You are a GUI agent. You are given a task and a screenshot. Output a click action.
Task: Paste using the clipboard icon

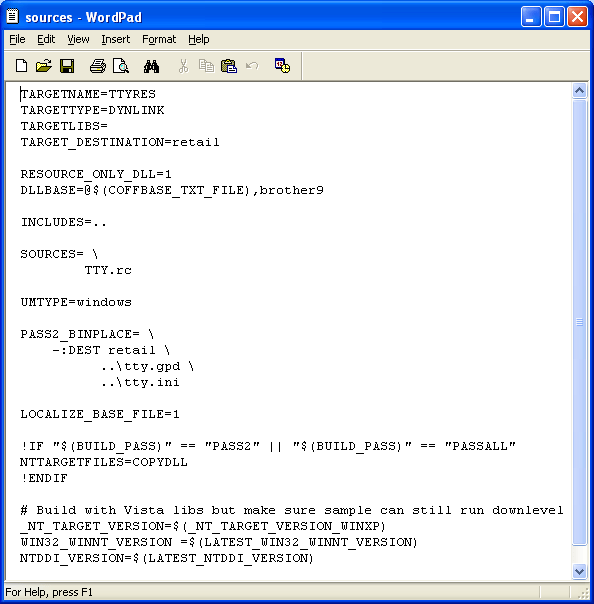click(x=229, y=66)
